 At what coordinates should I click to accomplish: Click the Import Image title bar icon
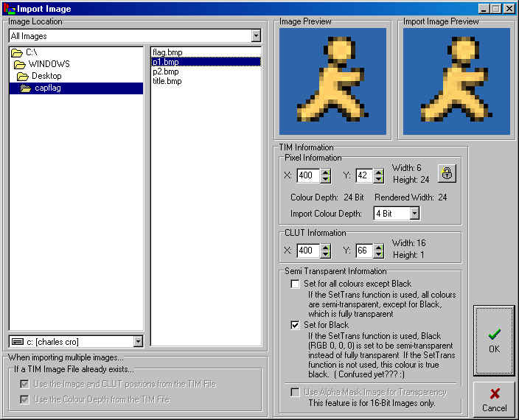coord(10,9)
